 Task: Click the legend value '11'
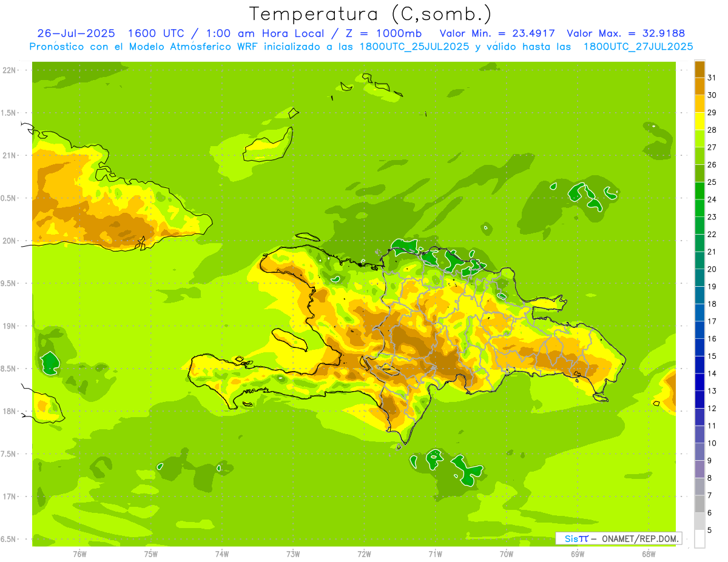pos(712,426)
